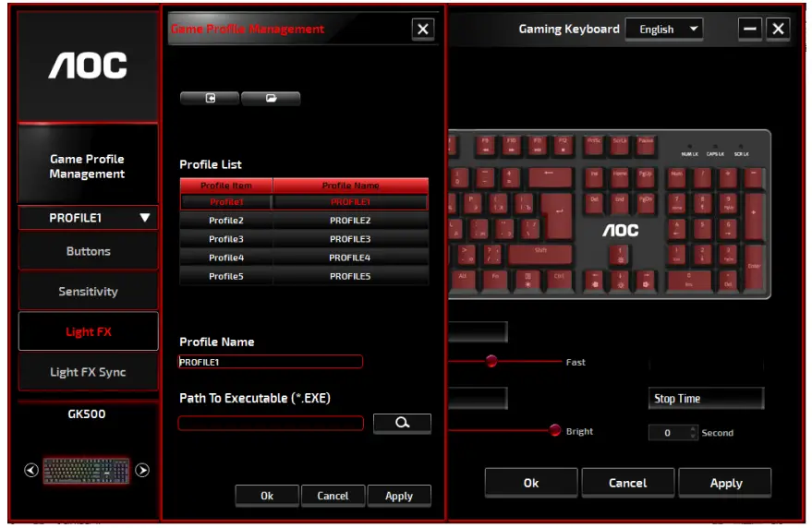Open the Buttons tab
812x528 pixels.
pos(88,251)
